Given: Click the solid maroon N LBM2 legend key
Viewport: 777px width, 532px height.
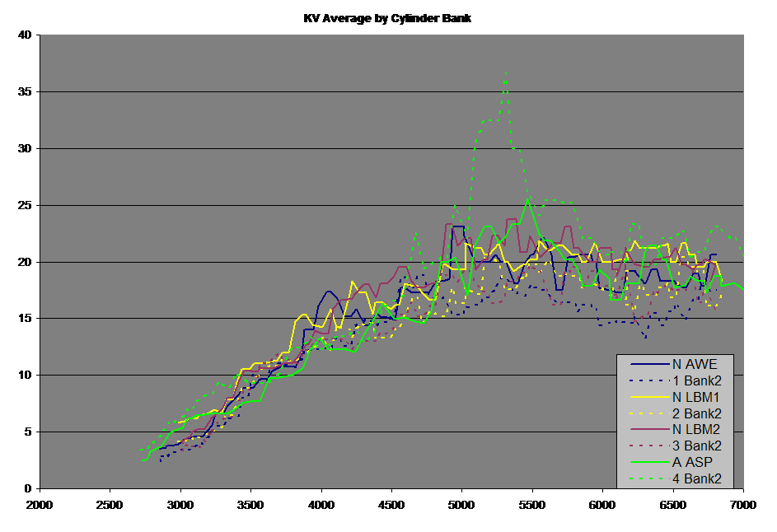Looking at the screenshot, I should (x=648, y=429).
